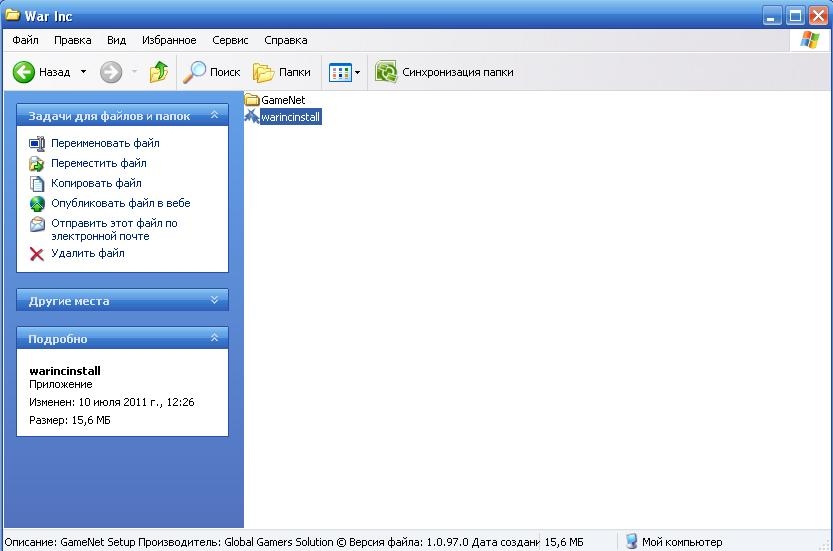
Task: Open the Back button history dropdown arrow
Action: (83, 72)
